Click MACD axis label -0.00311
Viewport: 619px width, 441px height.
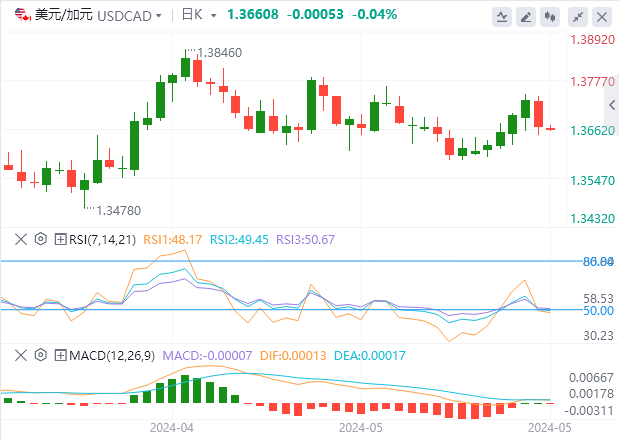(589, 411)
